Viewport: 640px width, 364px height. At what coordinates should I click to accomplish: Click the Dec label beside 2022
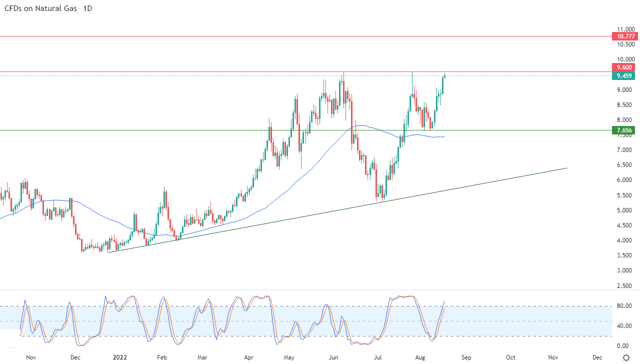(x=75, y=357)
